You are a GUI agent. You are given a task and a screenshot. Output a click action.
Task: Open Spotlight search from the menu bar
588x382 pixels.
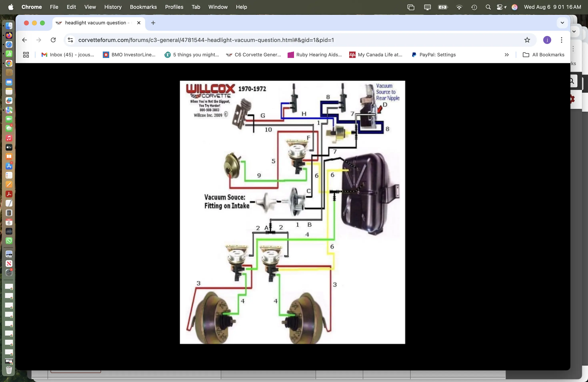pos(488,7)
